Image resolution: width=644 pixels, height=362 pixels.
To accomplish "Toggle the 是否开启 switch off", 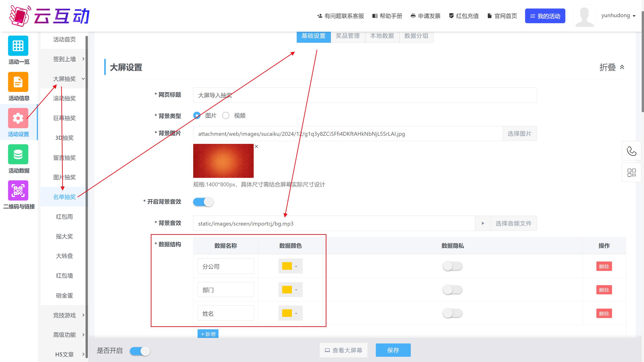I will tap(140, 351).
